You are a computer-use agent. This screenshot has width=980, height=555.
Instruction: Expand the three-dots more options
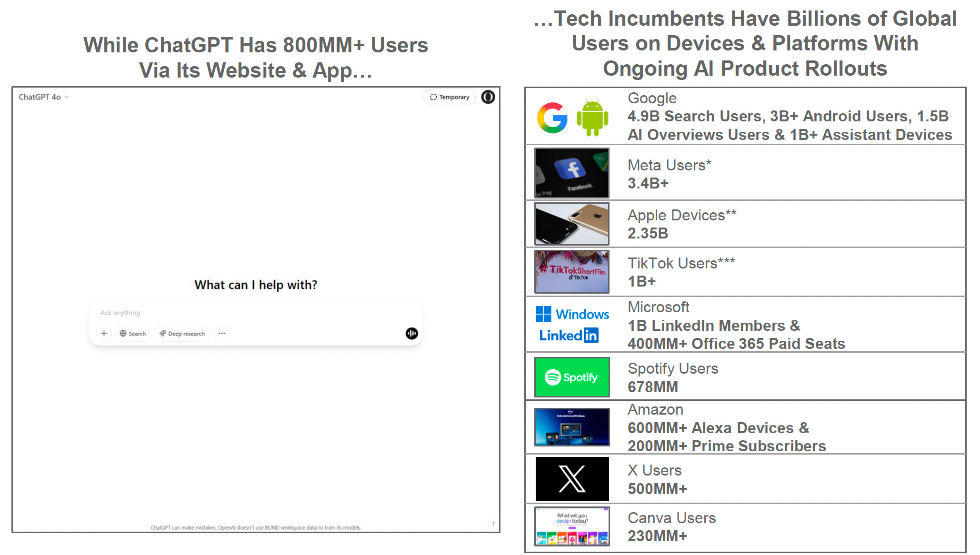coord(222,334)
